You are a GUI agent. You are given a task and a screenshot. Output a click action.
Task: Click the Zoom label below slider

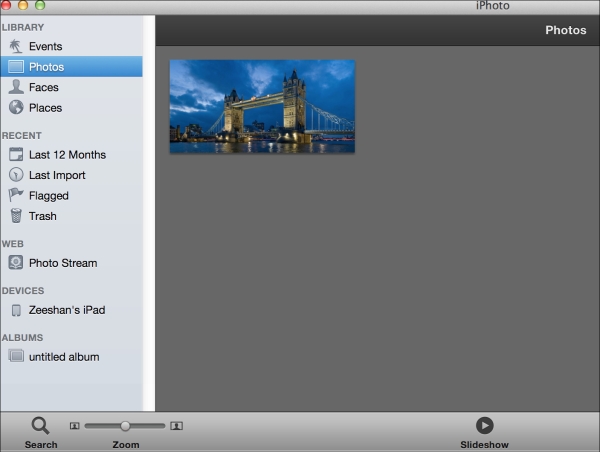click(x=126, y=445)
